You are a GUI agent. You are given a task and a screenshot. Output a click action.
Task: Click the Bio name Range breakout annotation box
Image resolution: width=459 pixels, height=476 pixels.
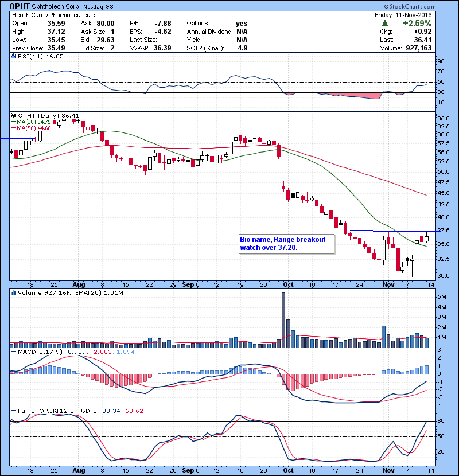click(286, 244)
